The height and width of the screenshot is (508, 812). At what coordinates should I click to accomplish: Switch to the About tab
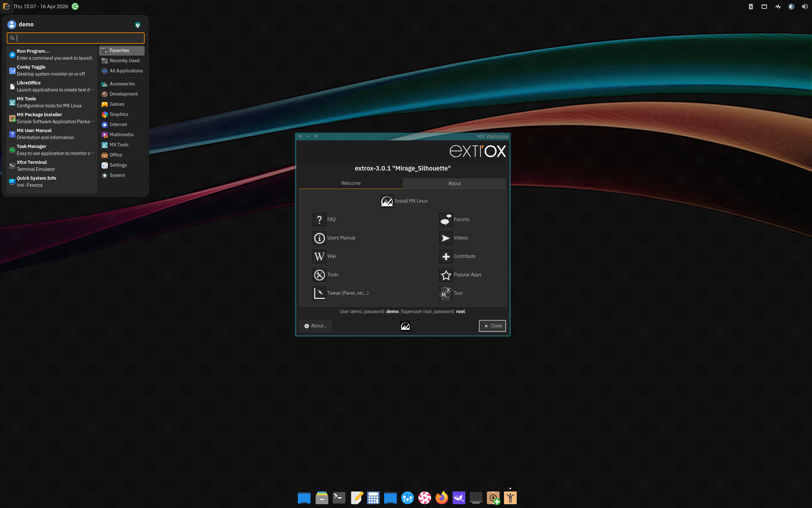tap(454, 184)
